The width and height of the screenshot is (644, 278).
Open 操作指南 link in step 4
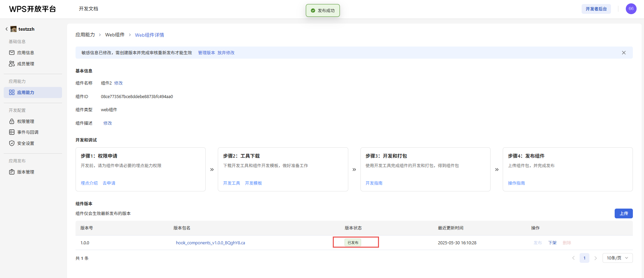(517, 183)
